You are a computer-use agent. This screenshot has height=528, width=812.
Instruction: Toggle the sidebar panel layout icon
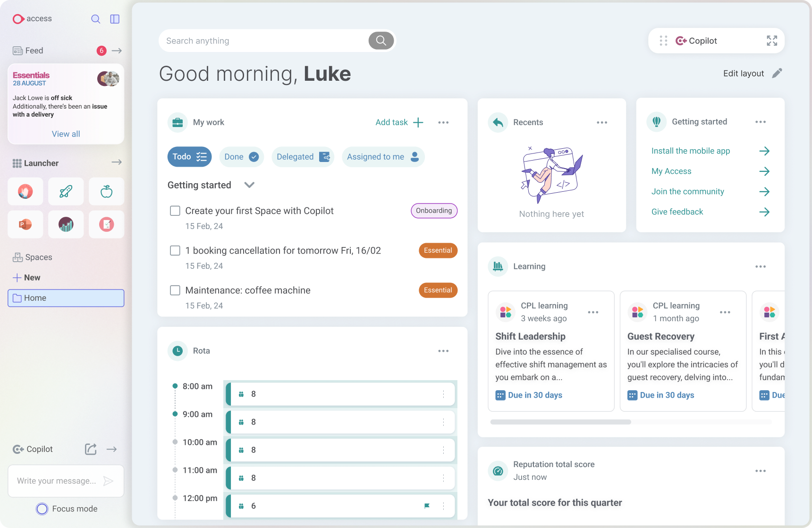pos(115,19)
